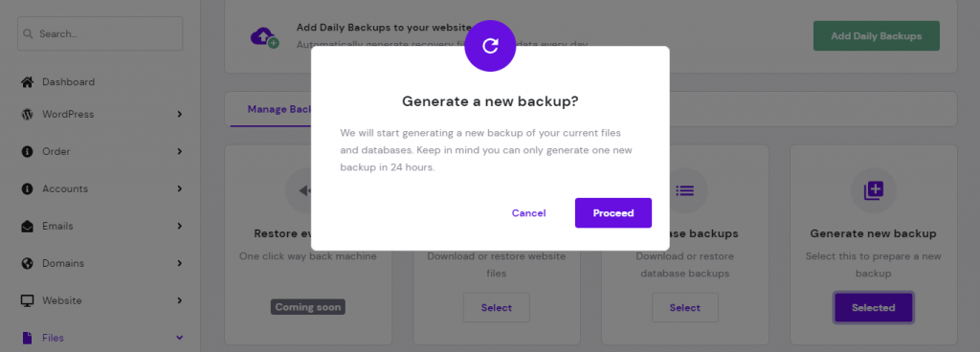Expand the Order section arrow
Screen dimensions: 980x352
click(179, 152)
